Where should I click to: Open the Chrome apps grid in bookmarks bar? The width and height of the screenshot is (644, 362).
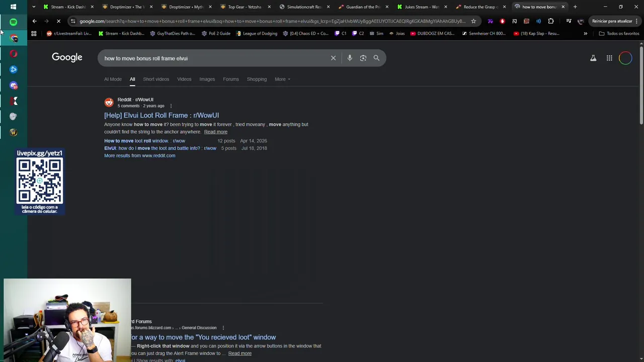(34, 33)
